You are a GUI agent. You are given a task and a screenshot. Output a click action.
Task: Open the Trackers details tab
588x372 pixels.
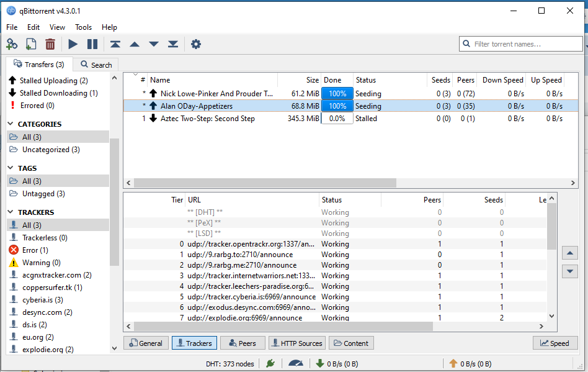194,343
